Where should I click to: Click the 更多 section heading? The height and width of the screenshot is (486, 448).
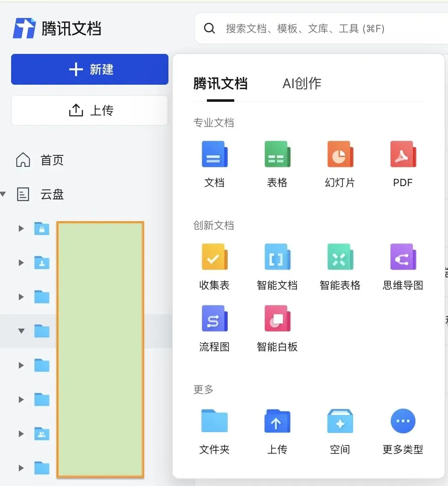tap(203, 389)
